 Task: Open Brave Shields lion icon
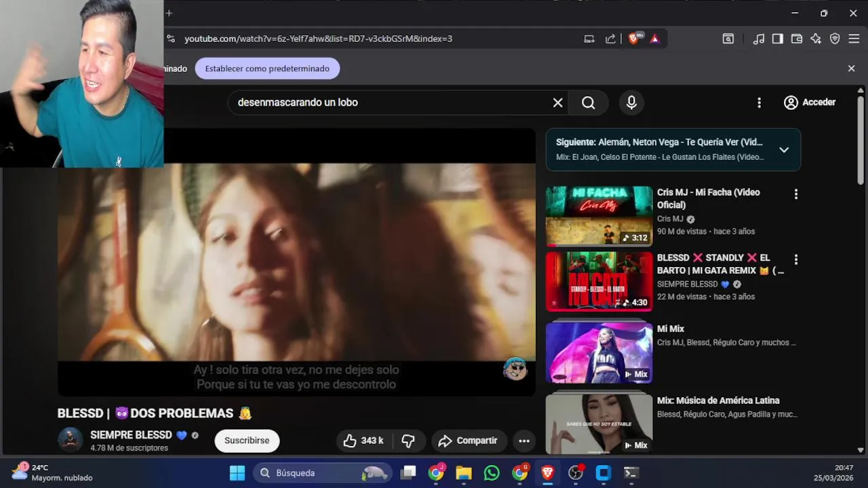[635, 39]
